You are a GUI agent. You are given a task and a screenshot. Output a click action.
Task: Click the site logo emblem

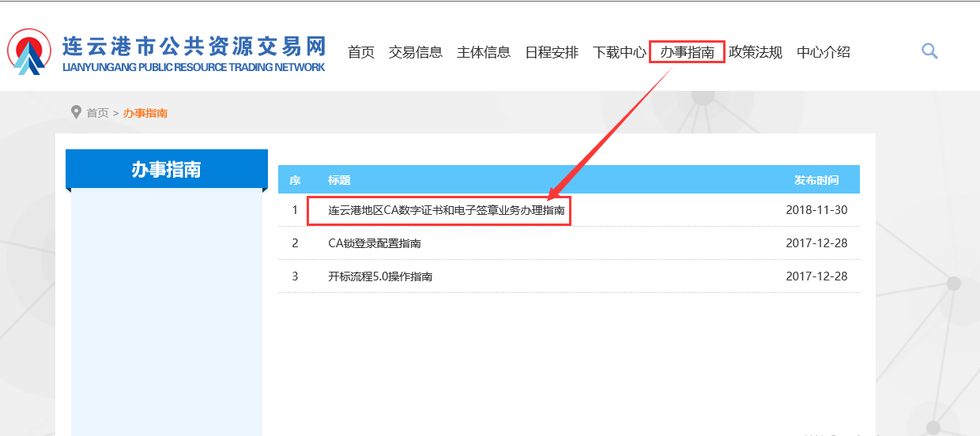(x=29, y=51)
